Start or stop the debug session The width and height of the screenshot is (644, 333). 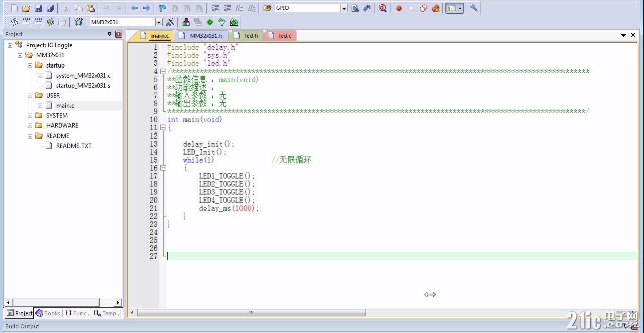click(x=383, y=8)
